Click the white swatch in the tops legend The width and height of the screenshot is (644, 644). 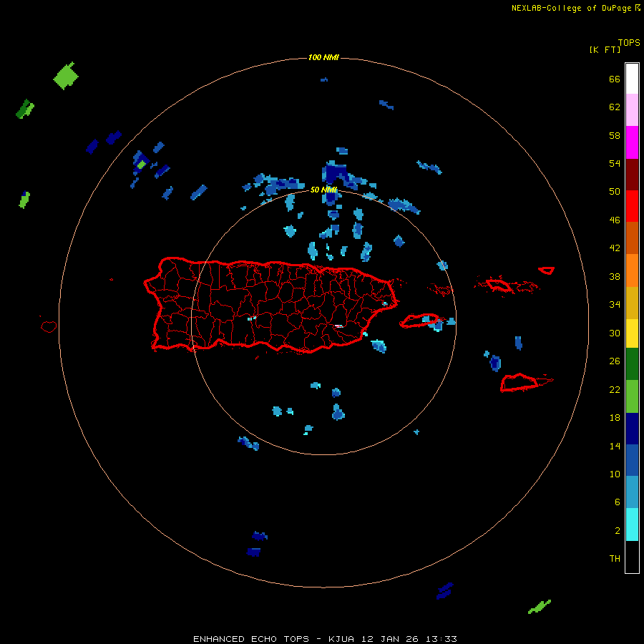632,79
